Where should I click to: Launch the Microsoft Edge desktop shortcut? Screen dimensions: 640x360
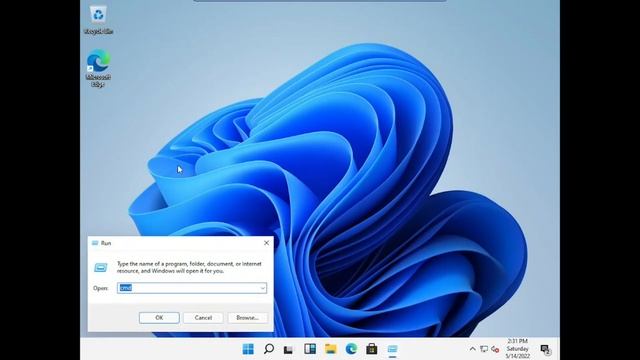[98, 68]
